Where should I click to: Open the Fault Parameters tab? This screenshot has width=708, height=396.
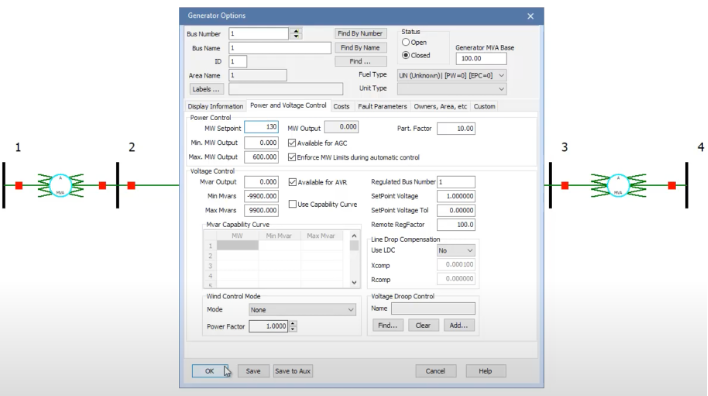(x=382, y=107)
